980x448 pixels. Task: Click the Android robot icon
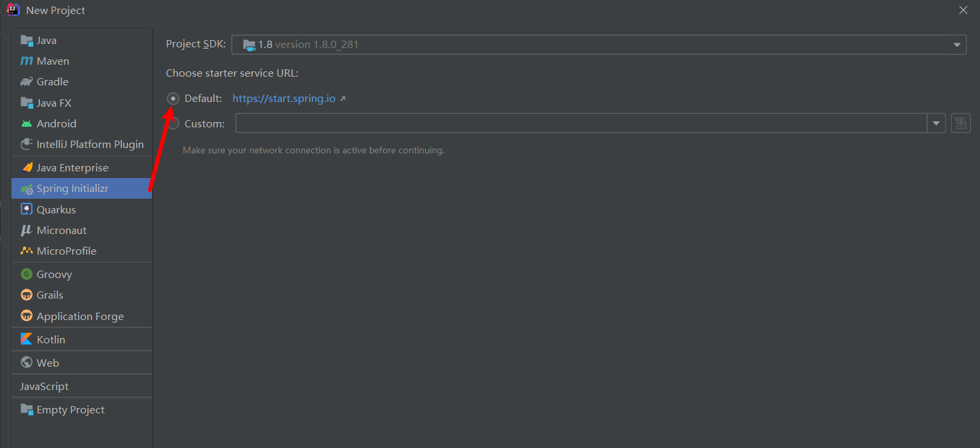(27, 123)
